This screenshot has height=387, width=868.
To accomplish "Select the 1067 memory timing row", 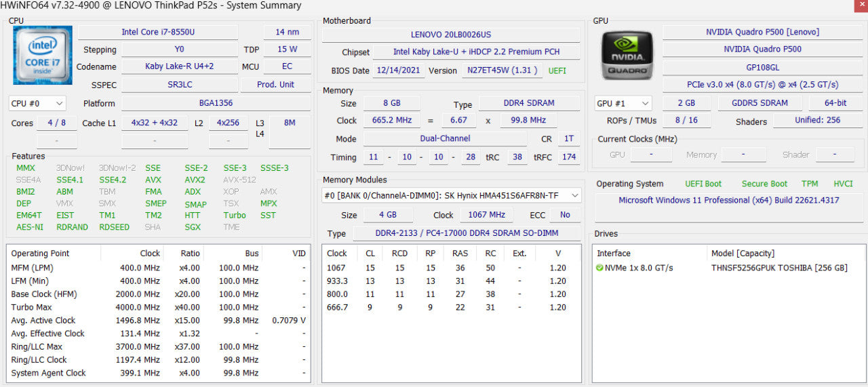I will [451, 268].
